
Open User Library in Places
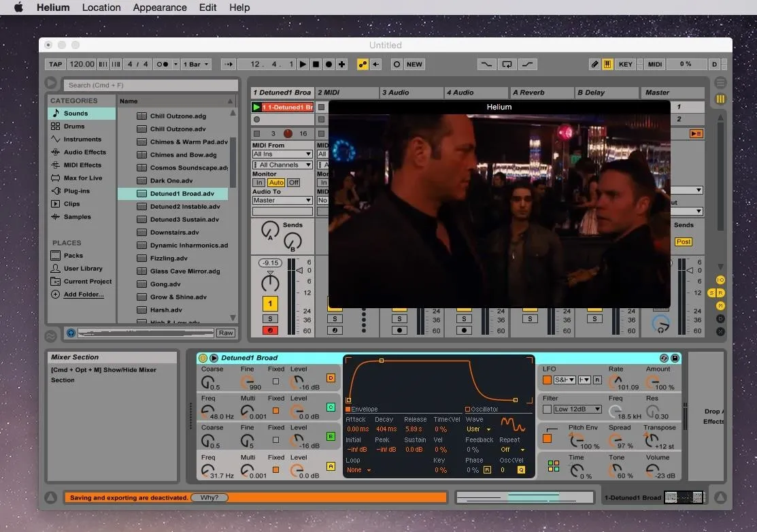(82, 269)
